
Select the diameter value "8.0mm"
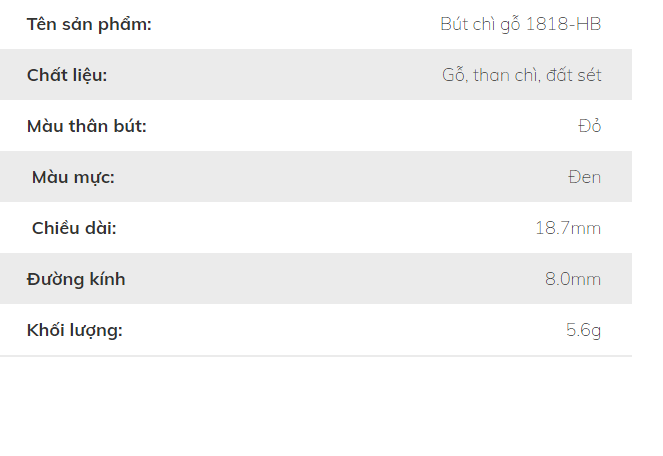(573, 279)
